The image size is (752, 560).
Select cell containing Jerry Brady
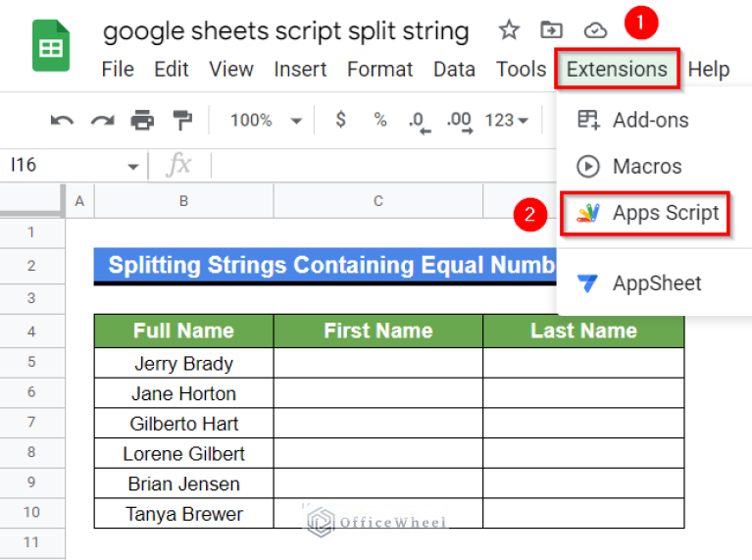[183, 364]
